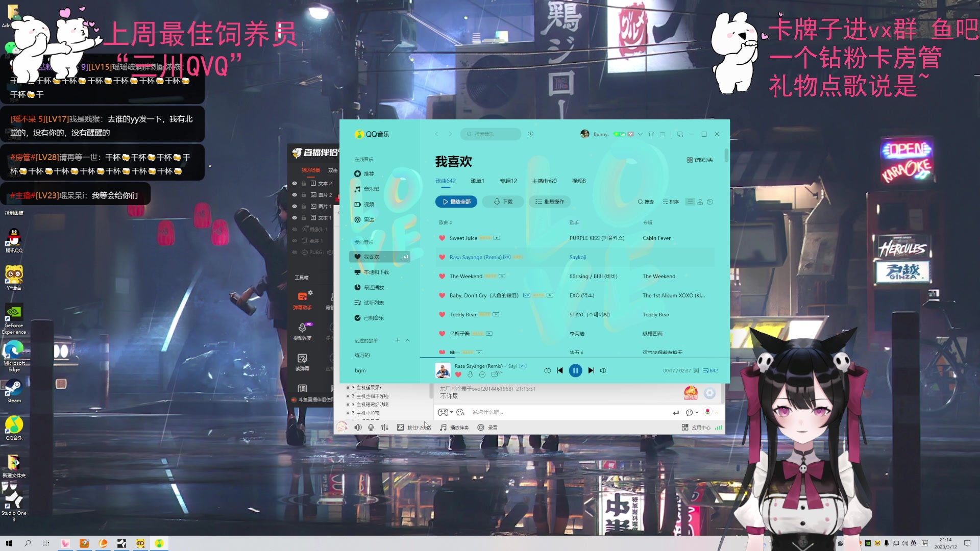This screenshot has height=551, width=980.
Task: Open volume control in QQ音乐 player
Action: click(603, 370)
